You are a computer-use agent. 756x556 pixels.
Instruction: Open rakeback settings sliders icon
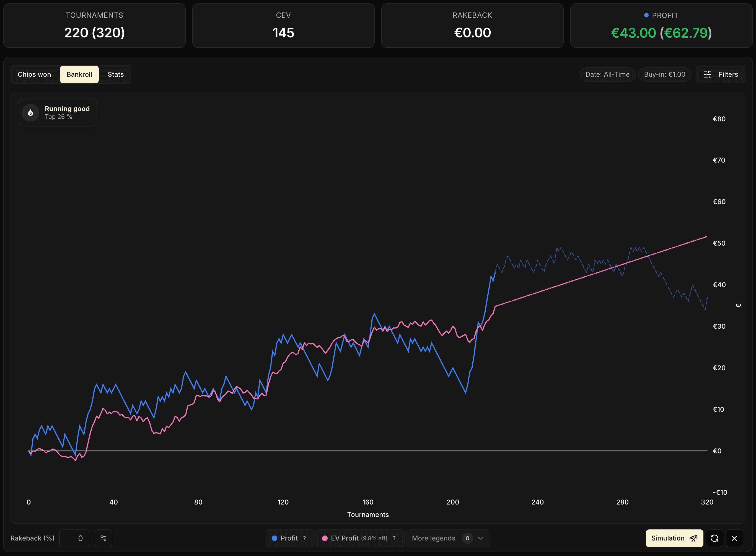(103, 538)
